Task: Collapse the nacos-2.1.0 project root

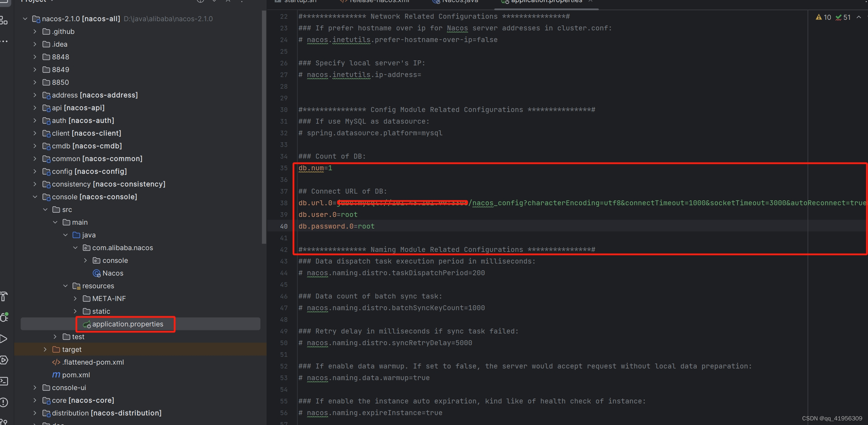Action: pyautogui.click(x=25, y=19)
